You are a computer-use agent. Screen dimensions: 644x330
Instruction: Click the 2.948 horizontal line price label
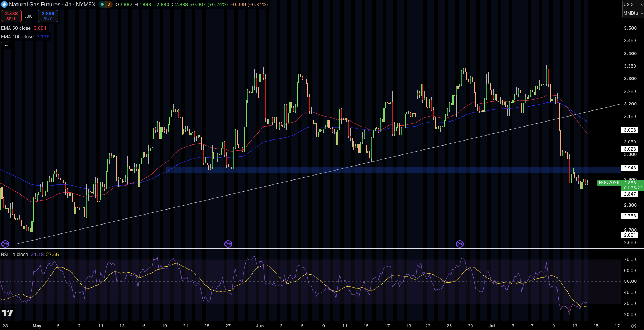[x=630, y=168]
